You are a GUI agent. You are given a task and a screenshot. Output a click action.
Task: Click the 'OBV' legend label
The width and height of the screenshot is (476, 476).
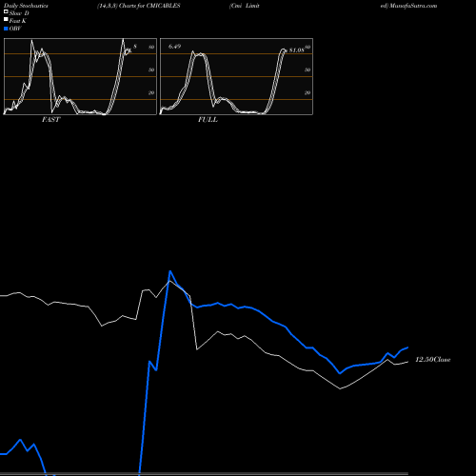15,29
